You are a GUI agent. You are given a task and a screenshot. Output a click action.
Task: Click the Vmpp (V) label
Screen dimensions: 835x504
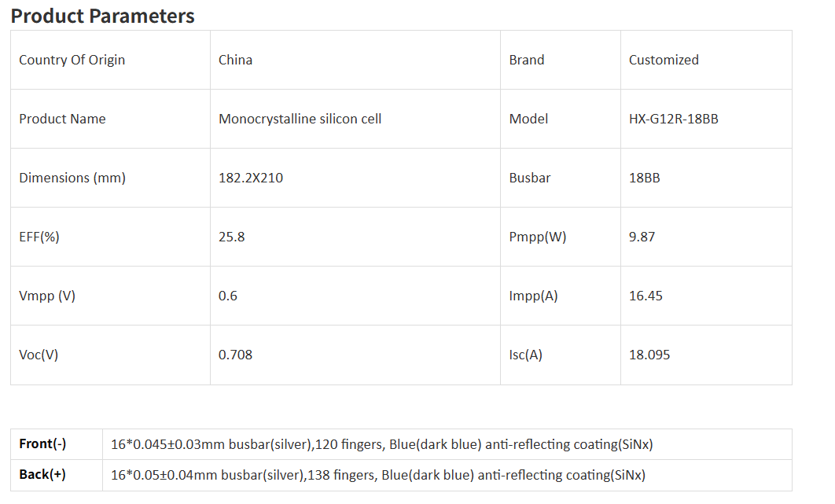tap(47, 296)
